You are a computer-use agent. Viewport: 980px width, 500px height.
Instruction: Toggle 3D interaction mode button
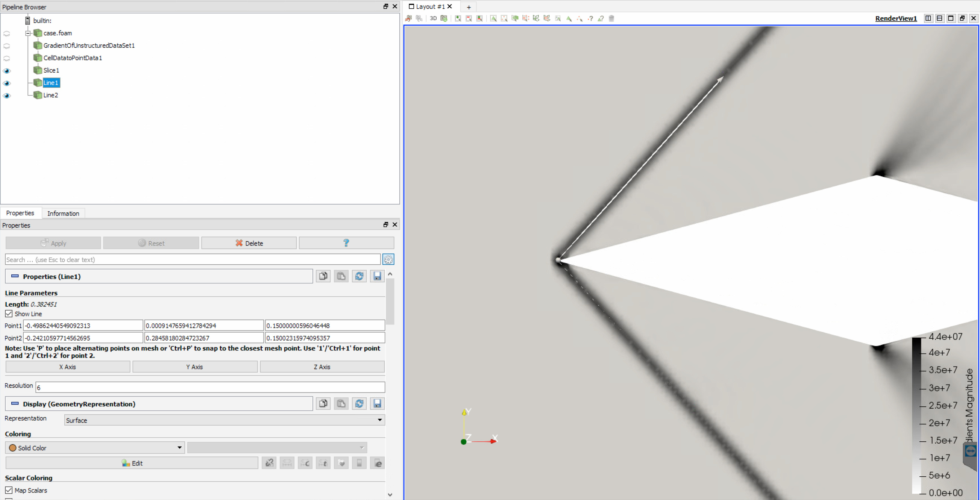click(x=433, y=18)
